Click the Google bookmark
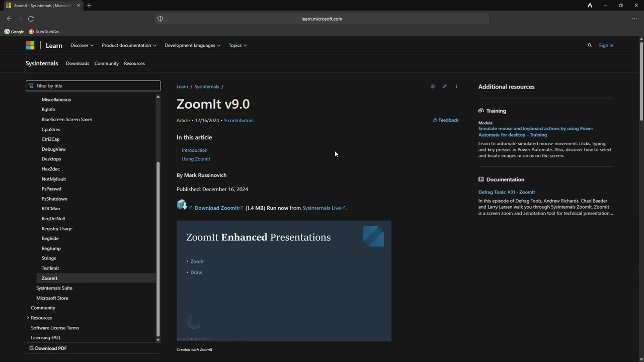The image size is (644, 362). [x=14, y=32]
